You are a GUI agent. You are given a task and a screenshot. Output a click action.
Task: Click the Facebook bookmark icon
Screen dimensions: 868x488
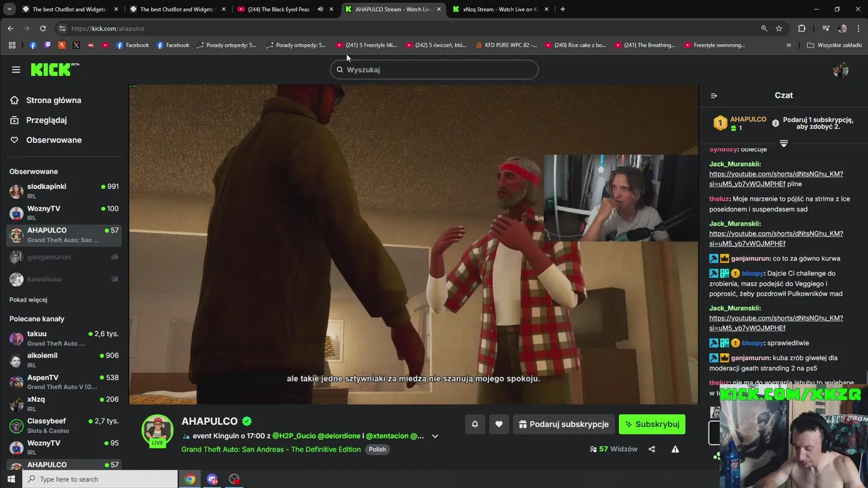(33, 45)
